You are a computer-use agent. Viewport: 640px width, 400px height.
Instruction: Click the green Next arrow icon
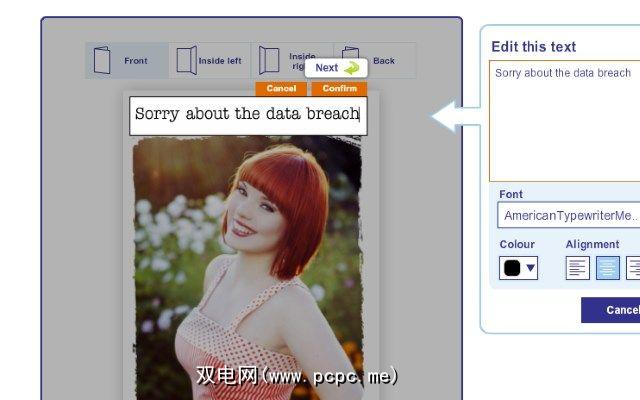point(351,68)
